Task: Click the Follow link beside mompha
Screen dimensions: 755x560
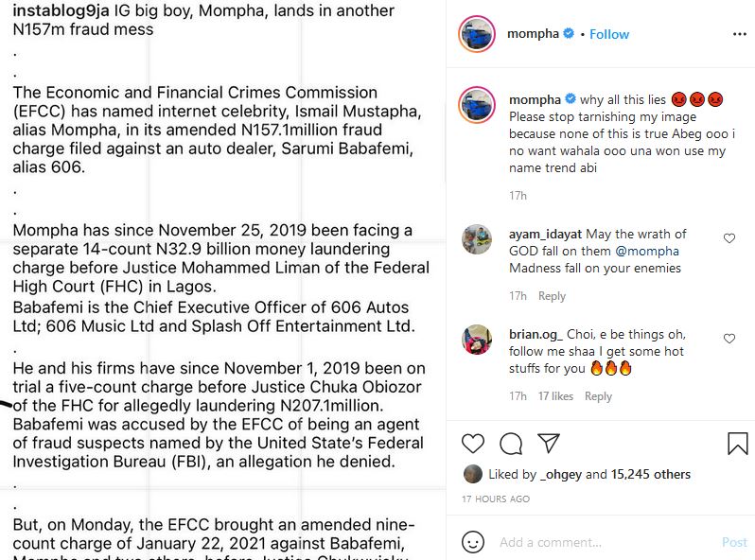Action: click(x=609, y=34)
